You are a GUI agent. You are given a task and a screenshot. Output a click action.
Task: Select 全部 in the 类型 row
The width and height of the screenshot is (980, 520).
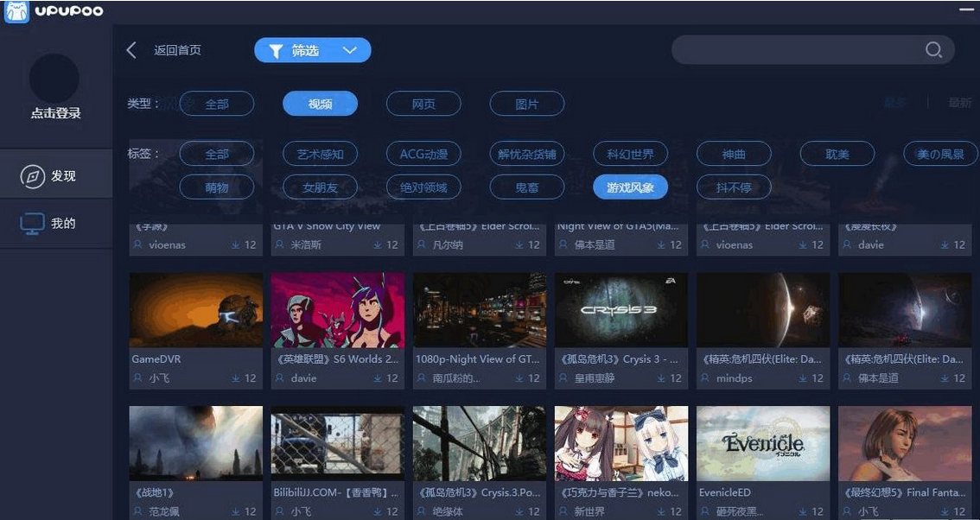[217, 104]
